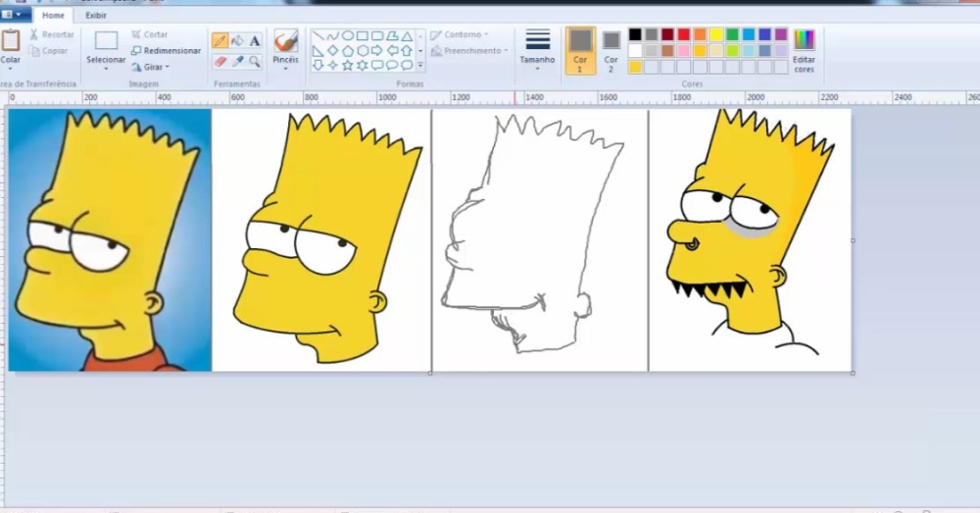The image size is (980, 513).
Task: Click the Pincéis brush icon
Action: (x=285, y=40)
